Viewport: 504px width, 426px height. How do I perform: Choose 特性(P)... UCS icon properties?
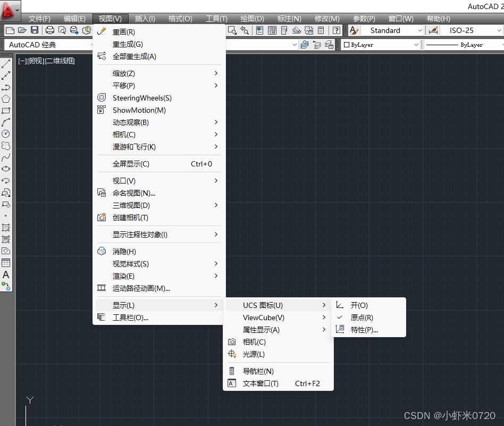click(x=368, y=330)
